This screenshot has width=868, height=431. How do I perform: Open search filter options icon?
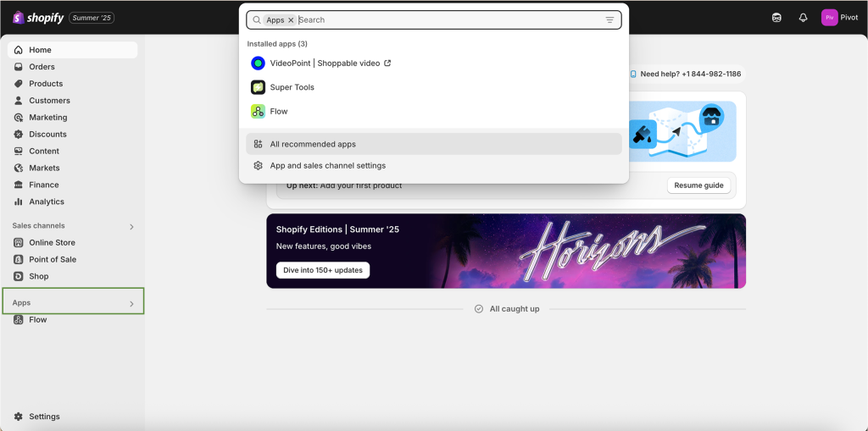tap(609, 20)
